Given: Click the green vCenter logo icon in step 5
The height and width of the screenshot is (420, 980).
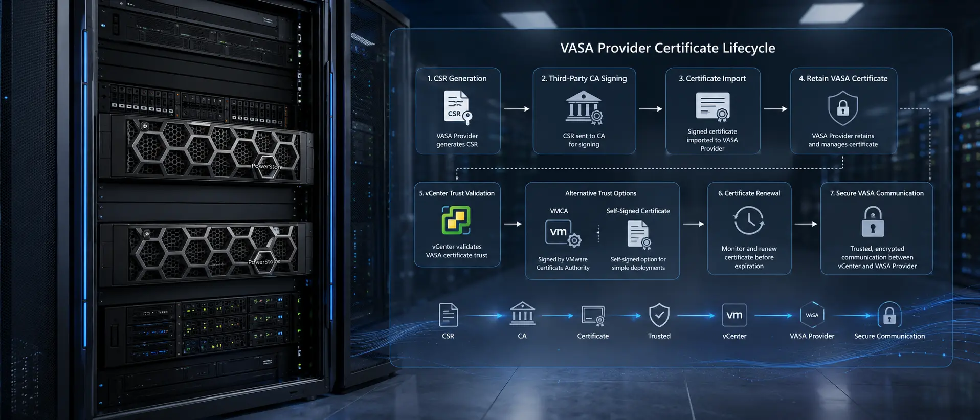Looking at the screenshot, I should click(456, 220).
